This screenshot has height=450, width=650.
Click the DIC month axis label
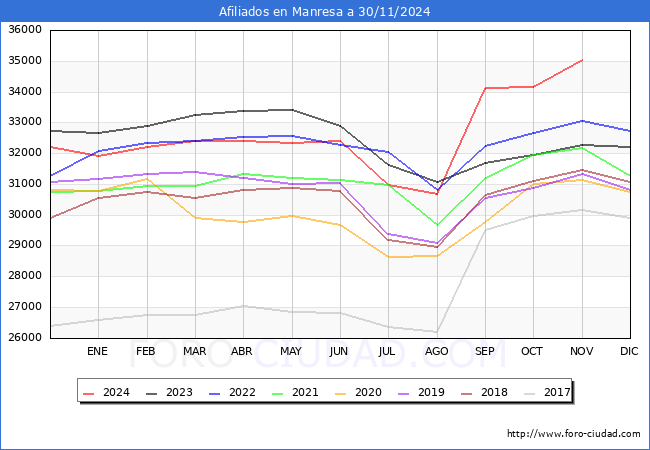629,351
